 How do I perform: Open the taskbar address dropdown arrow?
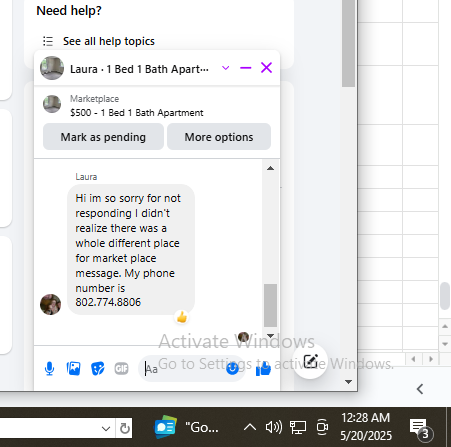[106, 428]
